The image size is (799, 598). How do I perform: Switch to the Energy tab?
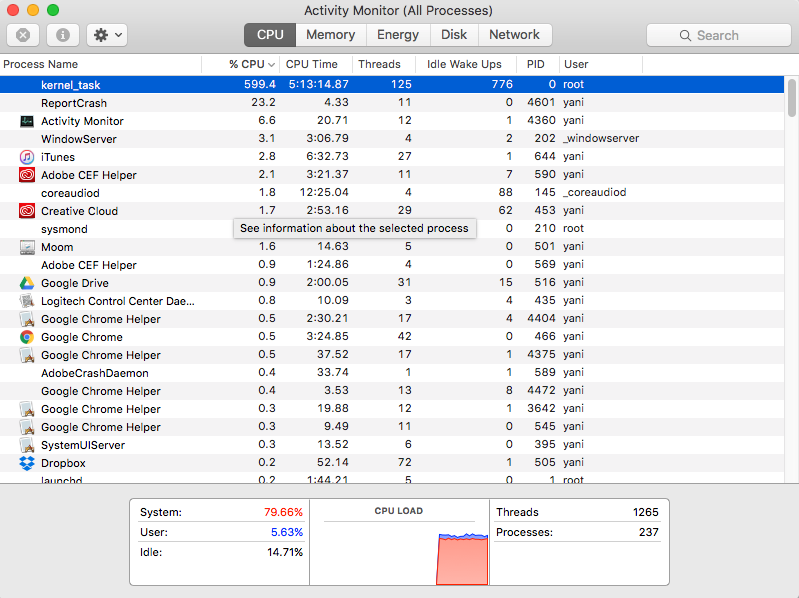coord(398,35)
